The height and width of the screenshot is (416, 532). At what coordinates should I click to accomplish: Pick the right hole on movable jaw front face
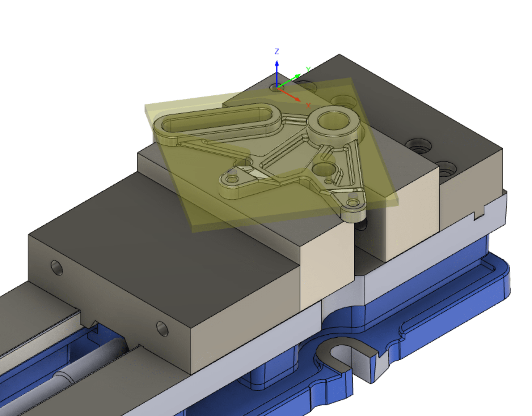[162, 328]
